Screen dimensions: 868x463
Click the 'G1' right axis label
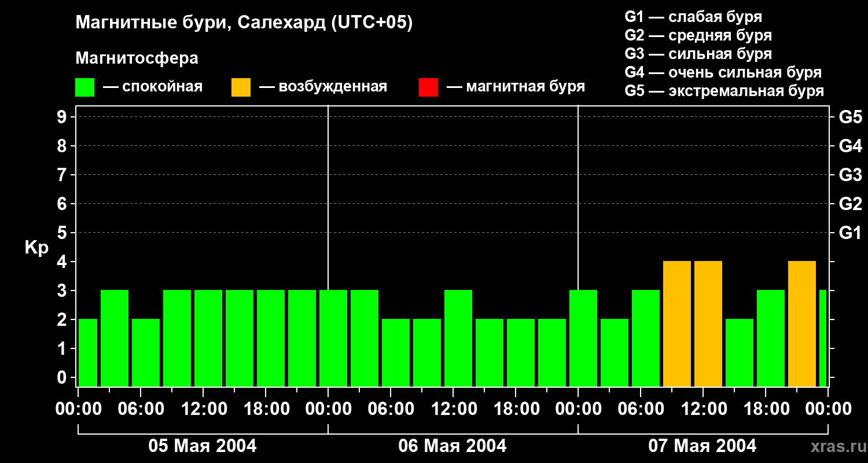[x=851, y=233]
